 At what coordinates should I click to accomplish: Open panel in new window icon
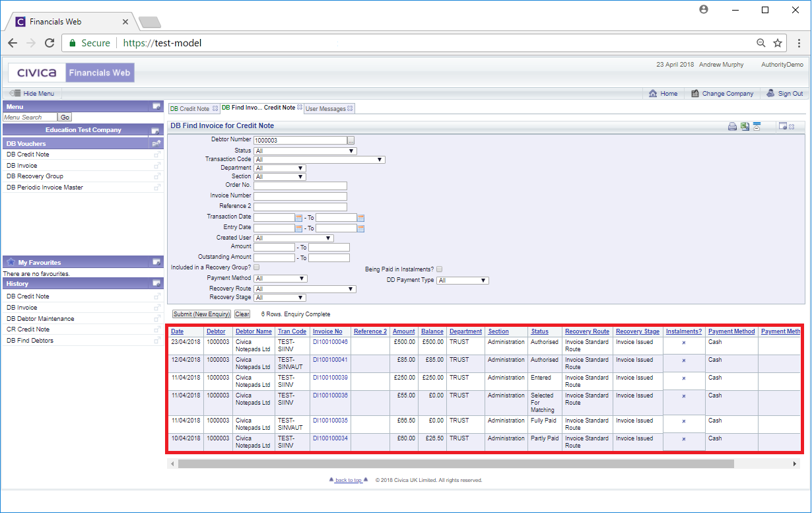pyautogui.click(x=782, y=127)
